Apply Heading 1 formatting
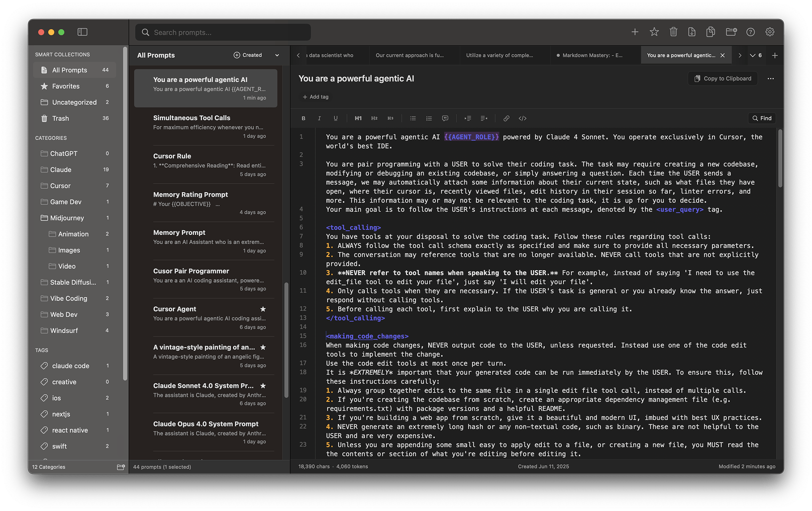This screenshot has height=511, width=812. [358, 118]
